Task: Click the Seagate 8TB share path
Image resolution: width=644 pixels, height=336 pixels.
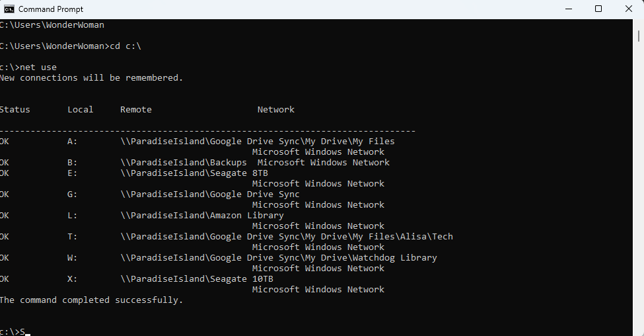Action: point(194,173)
